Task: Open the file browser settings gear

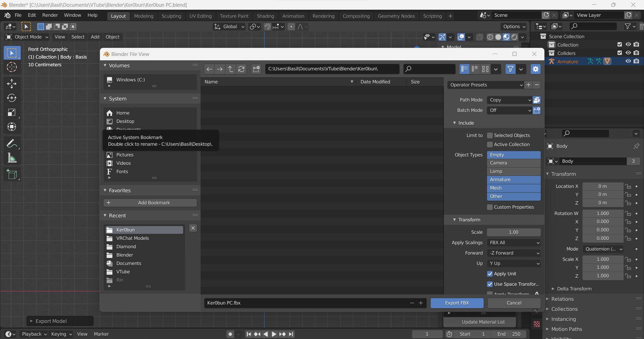Action: [535, 69]
